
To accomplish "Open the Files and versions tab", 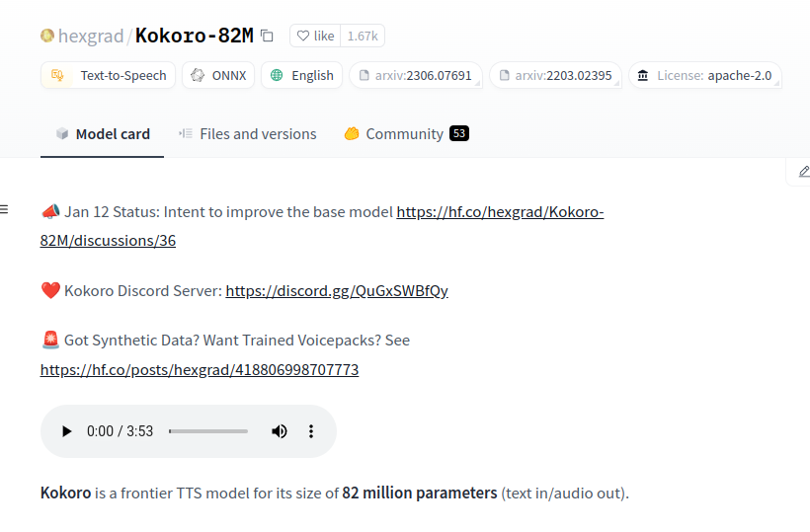I will (x=247, y=134).
